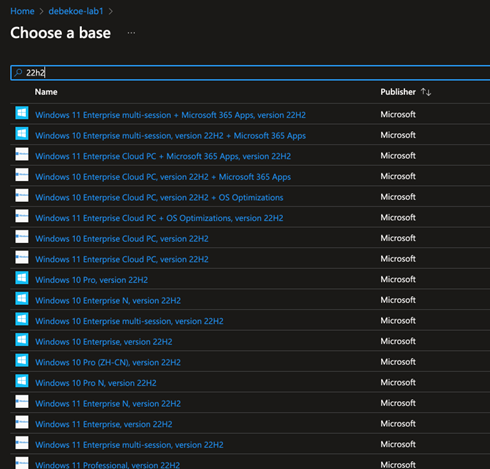The width and height of the screenshot is (490, 469).
Task: Click the Publisher column header text
Action: (x=398, y=92)
